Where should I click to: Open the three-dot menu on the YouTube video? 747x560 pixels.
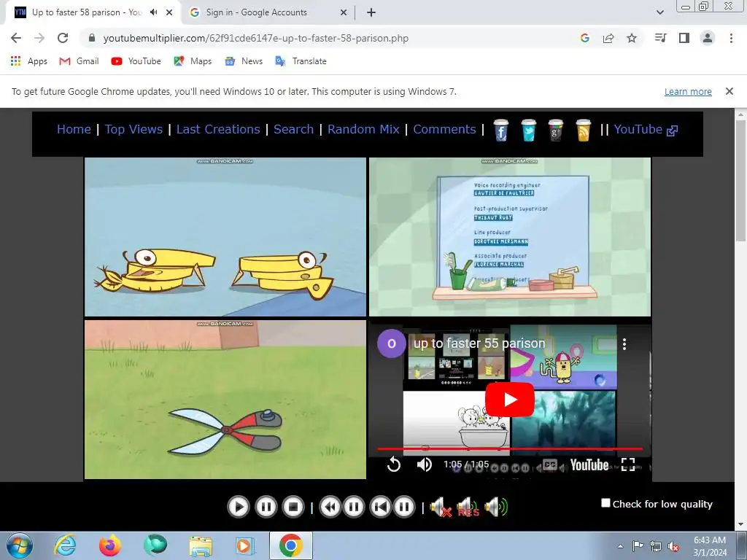tap(624, 344)
